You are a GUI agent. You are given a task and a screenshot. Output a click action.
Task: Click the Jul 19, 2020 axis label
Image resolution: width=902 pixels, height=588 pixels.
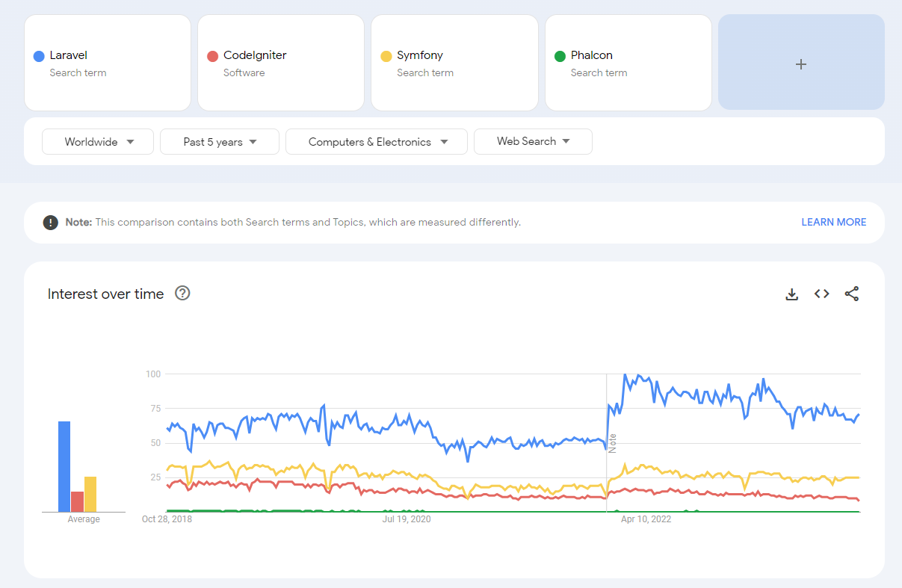[x=407, y=519]
